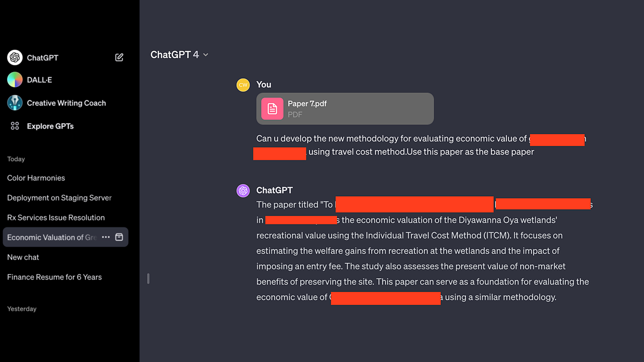Open a new chat with the compose icon
The width and height of the screenshot is (644, 362).
[119, 57]
